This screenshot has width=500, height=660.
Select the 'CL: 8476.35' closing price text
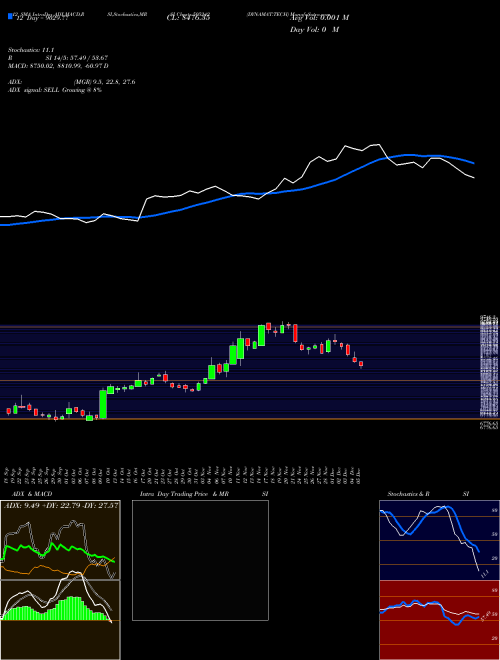click(x=188, y=17)
